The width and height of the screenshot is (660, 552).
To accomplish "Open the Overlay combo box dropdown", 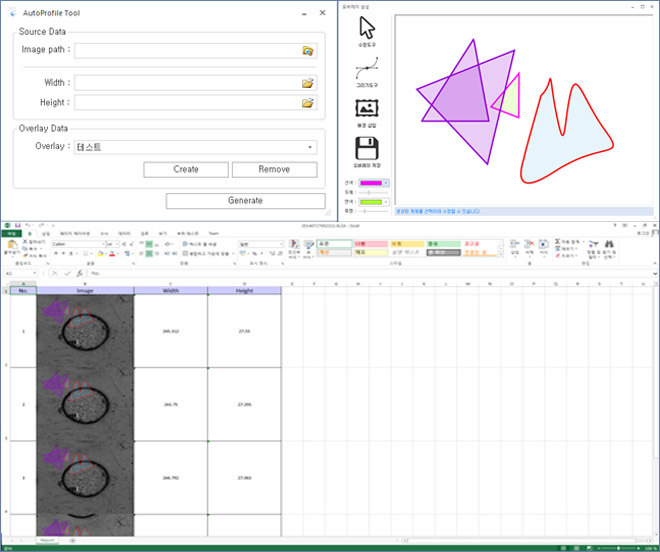I will 310,147.
